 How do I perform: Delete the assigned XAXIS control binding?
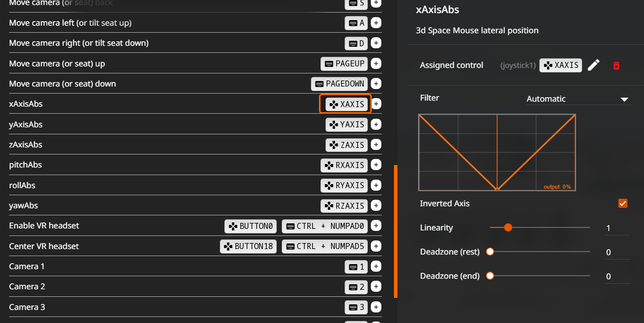616,65
